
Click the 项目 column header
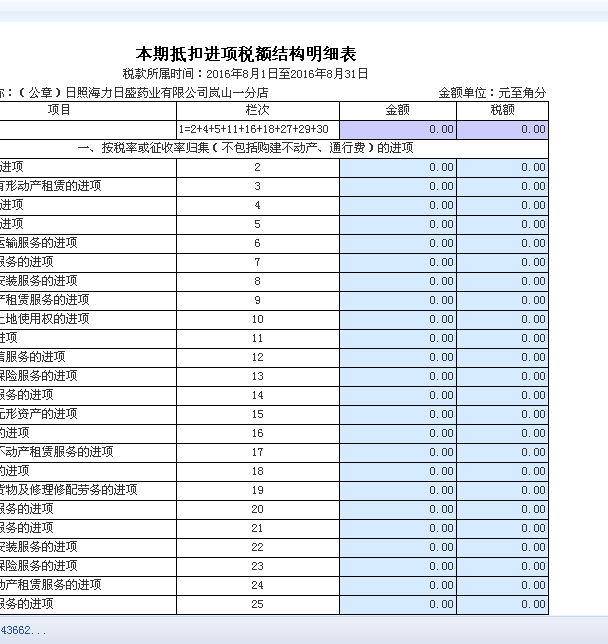59,110
